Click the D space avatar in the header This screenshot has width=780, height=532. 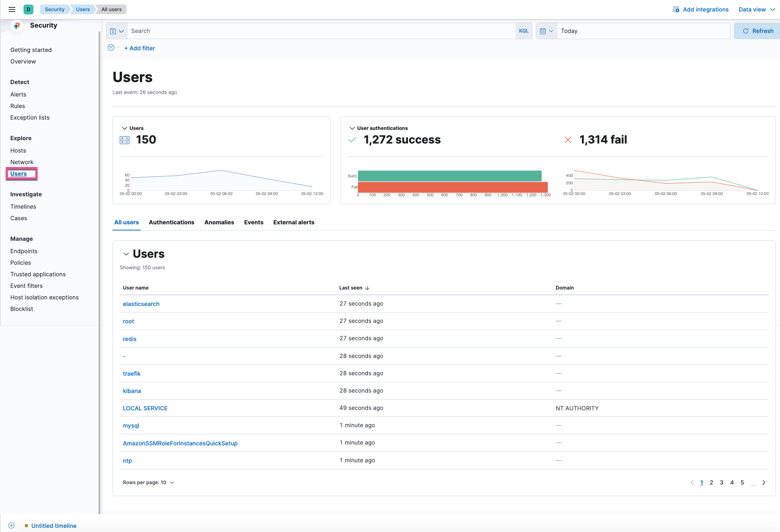28,9
